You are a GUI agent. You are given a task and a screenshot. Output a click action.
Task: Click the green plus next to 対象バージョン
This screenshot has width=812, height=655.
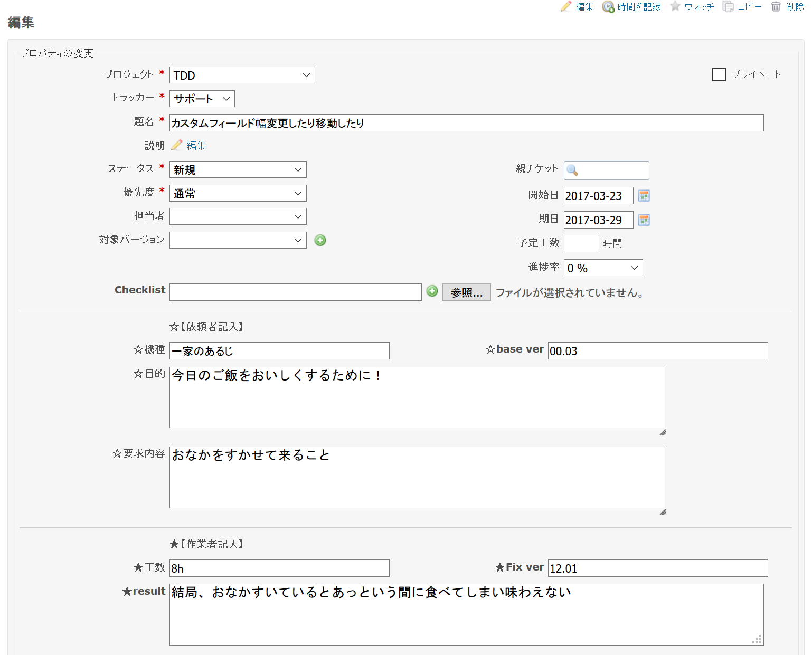pyautogui.click(x=320, y=240)
